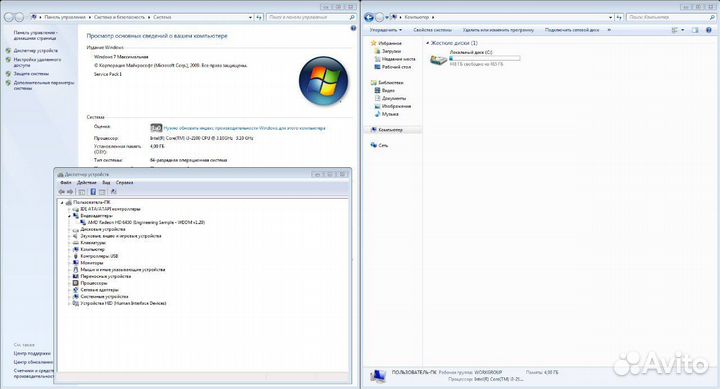Click Подключить сетевой диск toolbar button
This screenshot has width=720, height=389.
(x=572, y=30)
